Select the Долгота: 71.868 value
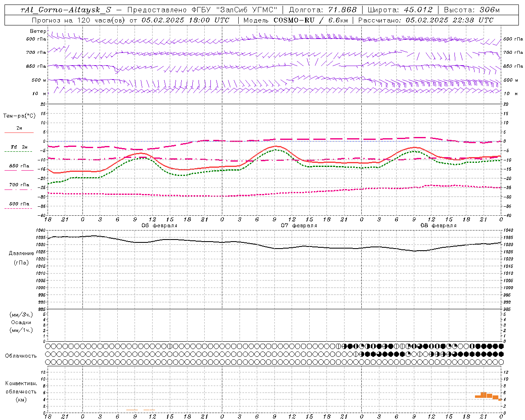 (323, 10)
